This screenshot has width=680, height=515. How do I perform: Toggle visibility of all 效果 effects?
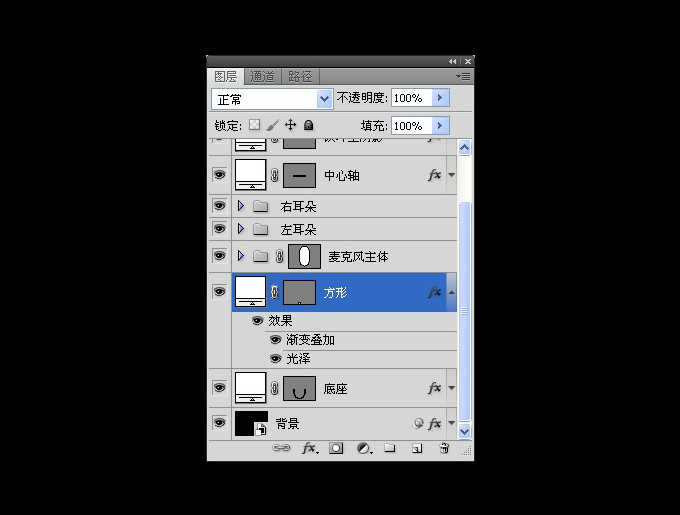click(x=258, y=321)
